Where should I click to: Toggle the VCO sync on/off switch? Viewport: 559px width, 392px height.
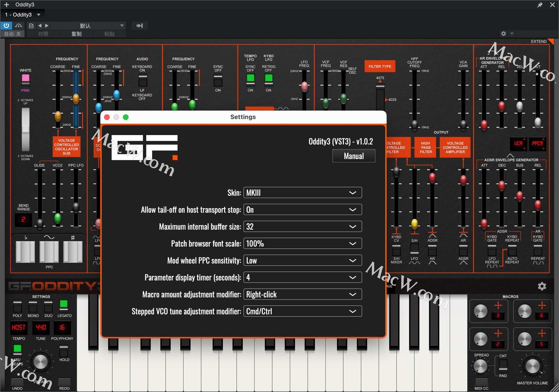coord(218,80)
